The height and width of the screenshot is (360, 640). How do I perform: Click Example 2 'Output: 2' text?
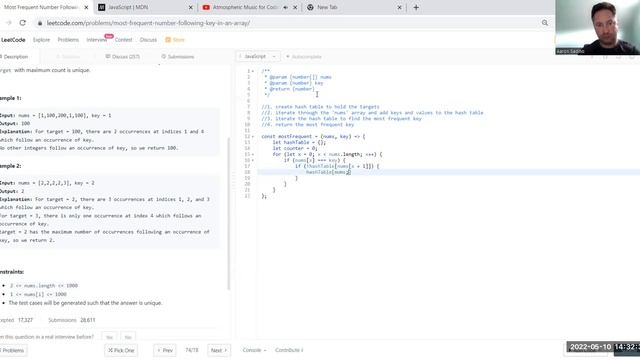tap(12, 191)
